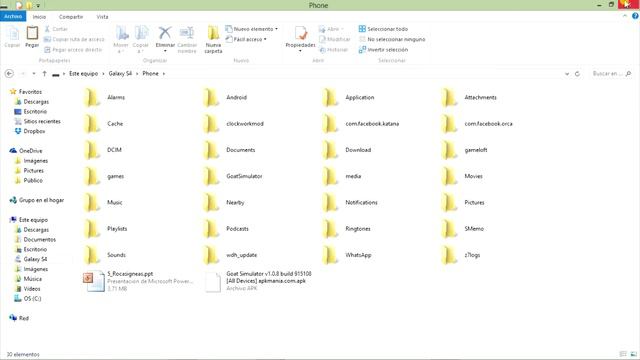The width and height of the screenshot is (640, 360).
Task: Open the Fácil acceso dropdown
Action: pos(246,39)
